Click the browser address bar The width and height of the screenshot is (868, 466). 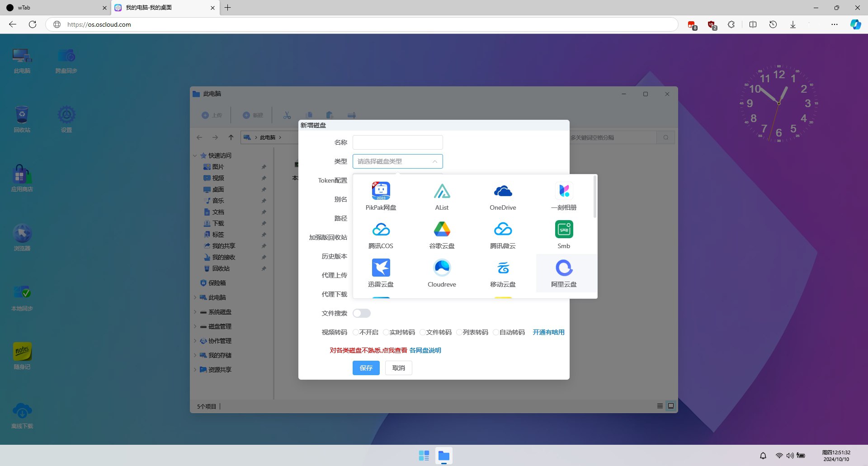click(362, 24)
